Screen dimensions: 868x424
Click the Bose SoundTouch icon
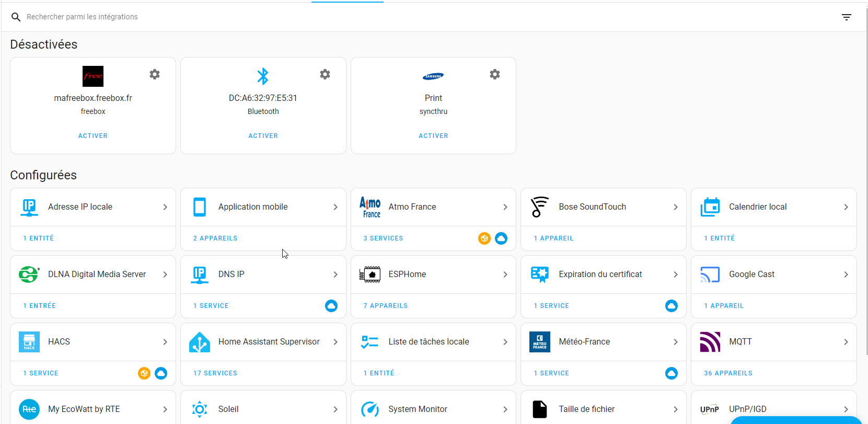point(540,207)
